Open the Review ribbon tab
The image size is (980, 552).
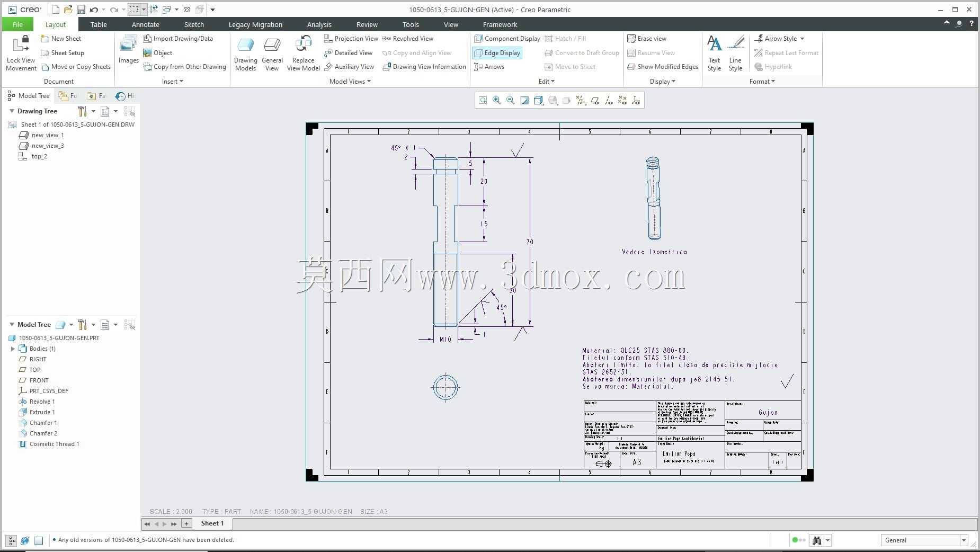pyautogui.click(x=367, y=24)
